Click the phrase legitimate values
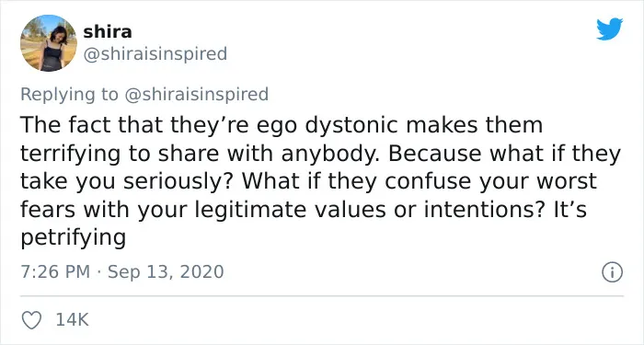The height and width of the screenshot is (345, 644). (290, 210)
